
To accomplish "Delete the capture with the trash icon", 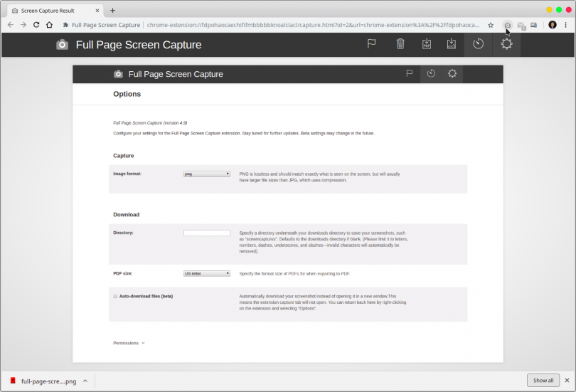I will [x=400, y=43].
